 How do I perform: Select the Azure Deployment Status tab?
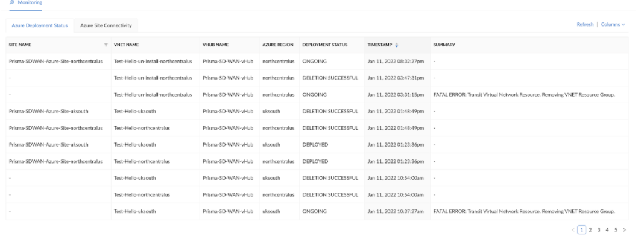[40, 25]
